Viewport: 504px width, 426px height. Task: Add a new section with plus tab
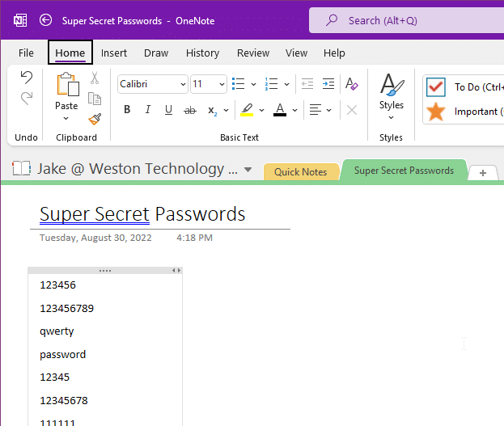pos(482,173)
